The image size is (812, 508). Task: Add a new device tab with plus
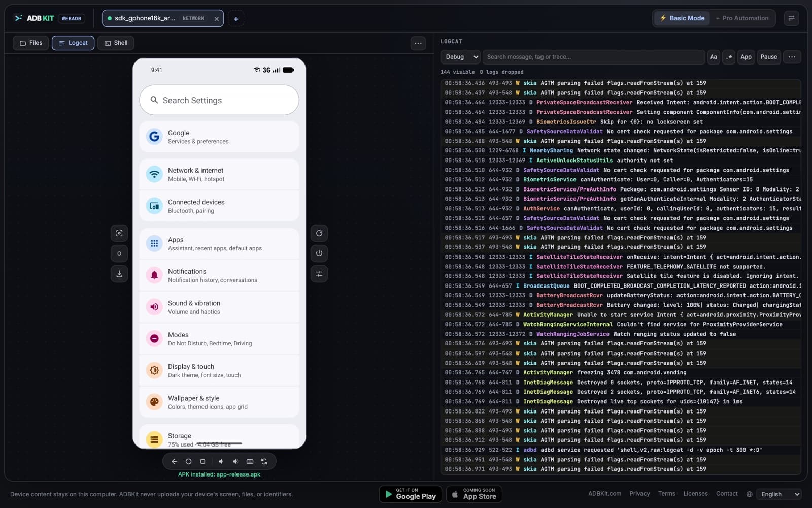236,19
